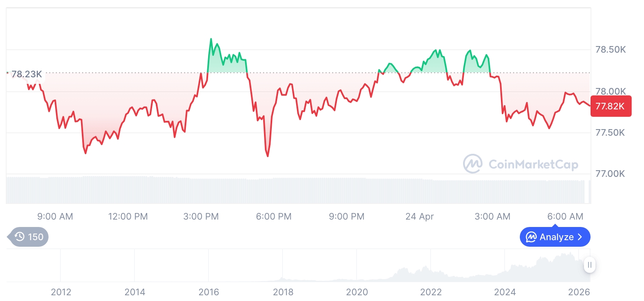Click the 78.23K opening price label
This screenshot has width=644, height=301.
click(26, 74)
